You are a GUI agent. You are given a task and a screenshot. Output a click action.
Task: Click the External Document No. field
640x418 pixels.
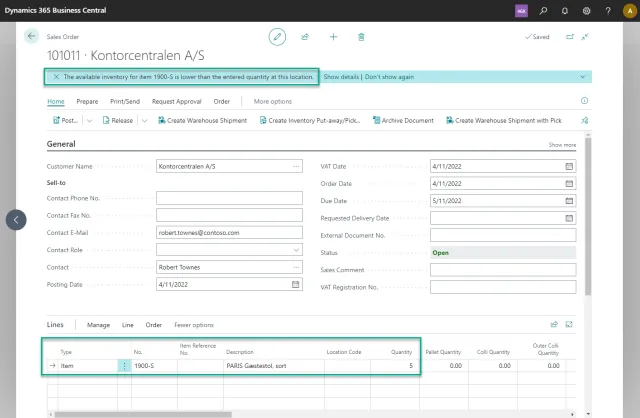(503, 235)
